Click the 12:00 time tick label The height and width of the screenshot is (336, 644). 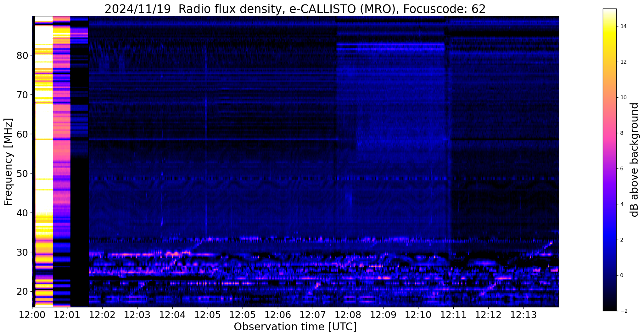[x=32, y=315]
